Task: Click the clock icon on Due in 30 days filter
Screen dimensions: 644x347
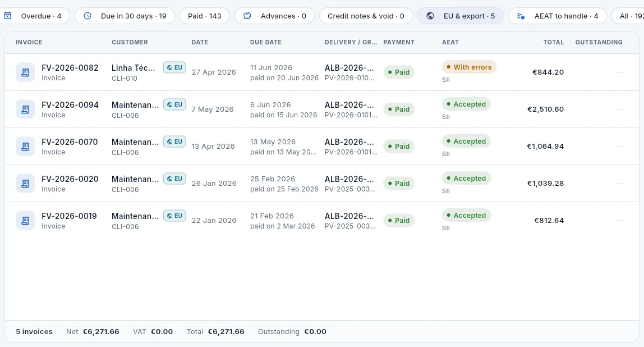Action: click(x=88, y=16)
